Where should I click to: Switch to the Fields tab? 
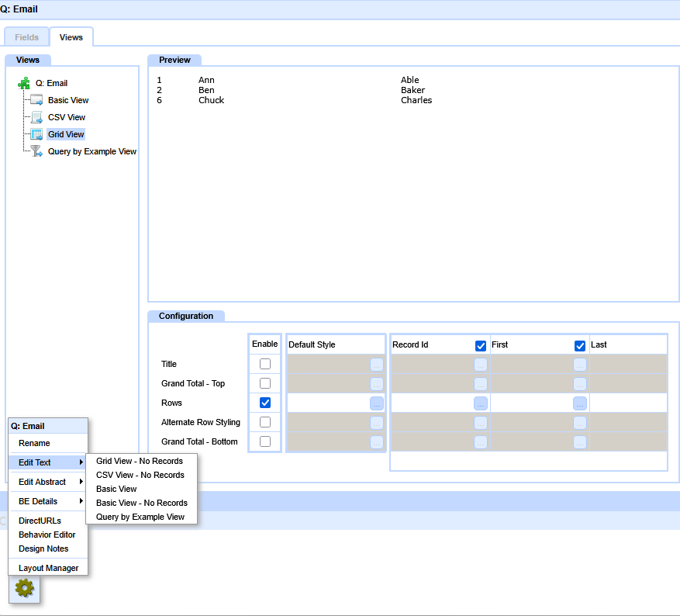[27, 37]
